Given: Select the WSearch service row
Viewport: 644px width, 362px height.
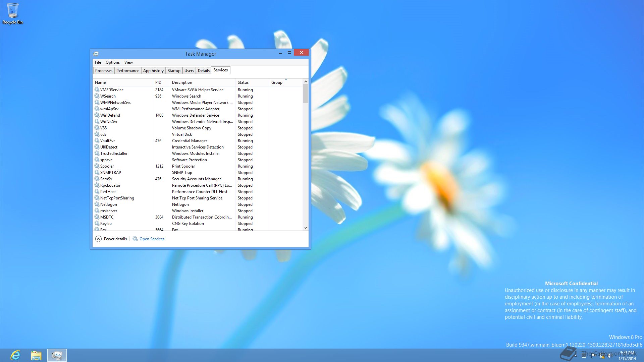Looking at the screenshot, I should pyautogui.click(x=108, y=96).
